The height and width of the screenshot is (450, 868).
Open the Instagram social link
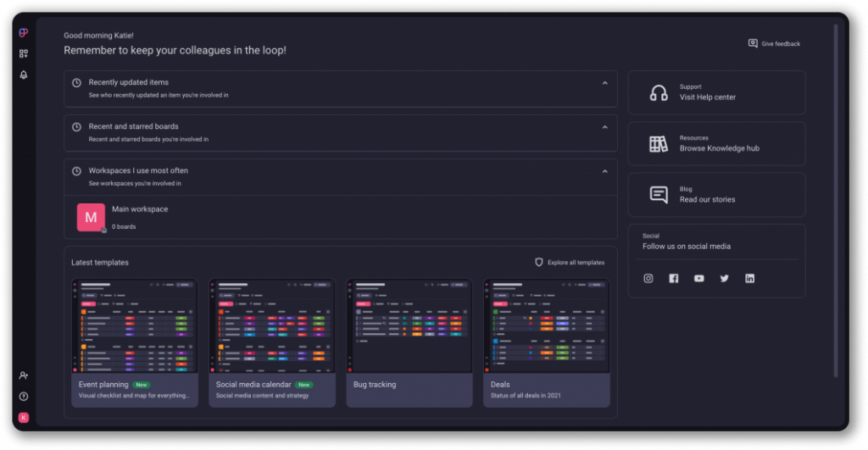point(648,278)
